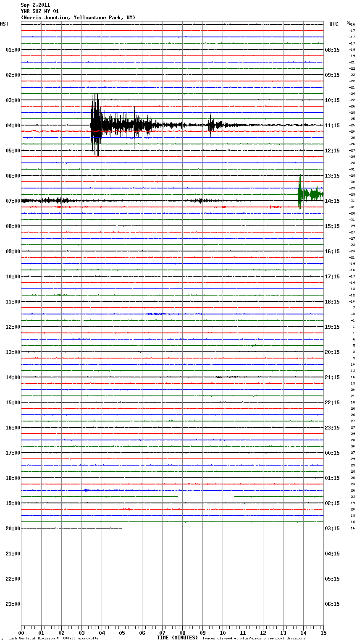Viewport: 357px width, 644px height.
Task: Click the 06:15 UTC time label
Action: click(332, 604)
